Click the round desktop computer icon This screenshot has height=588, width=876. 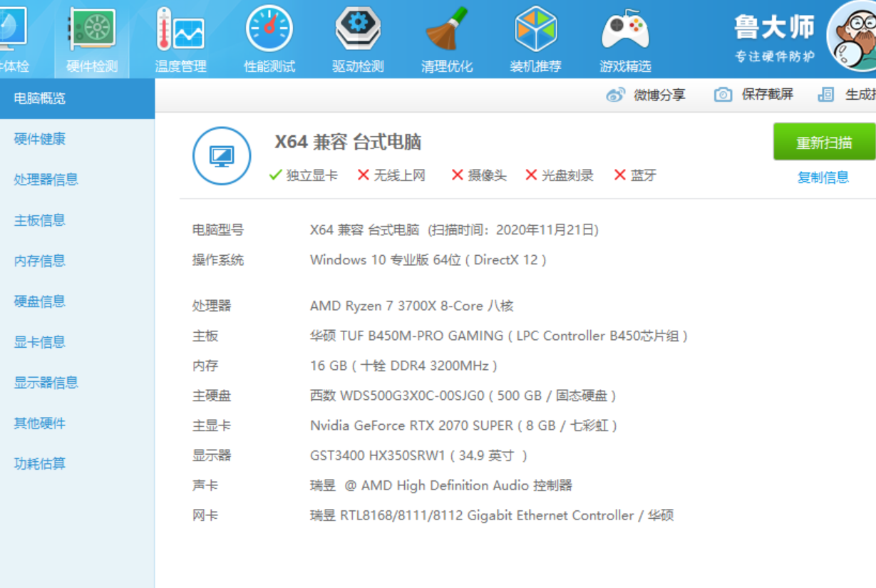click(222, 156)
